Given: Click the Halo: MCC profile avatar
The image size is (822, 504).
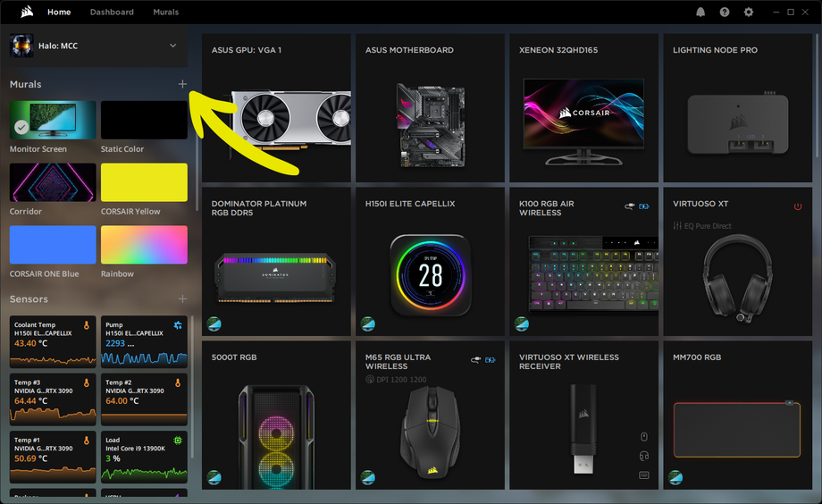Looking at the screenshot, I should 21,46.
